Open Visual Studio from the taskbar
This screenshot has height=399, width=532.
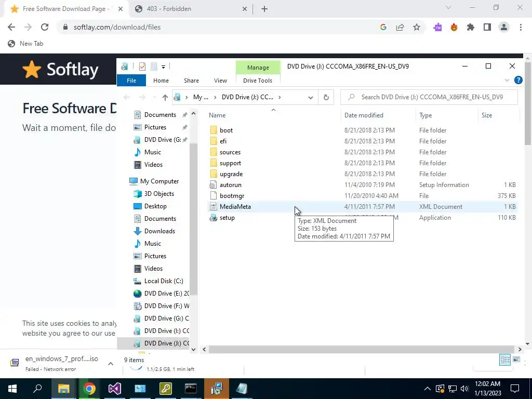[x=115, y=389]
